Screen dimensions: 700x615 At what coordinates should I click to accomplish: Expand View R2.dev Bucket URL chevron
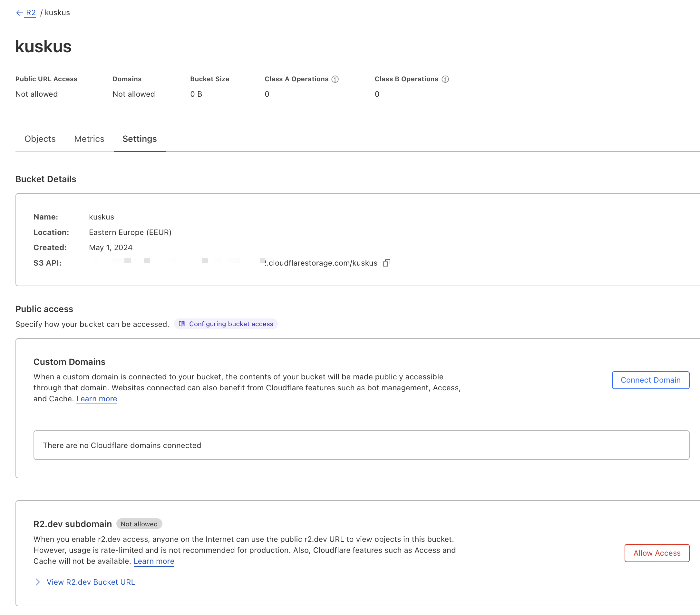click(38, 582)
